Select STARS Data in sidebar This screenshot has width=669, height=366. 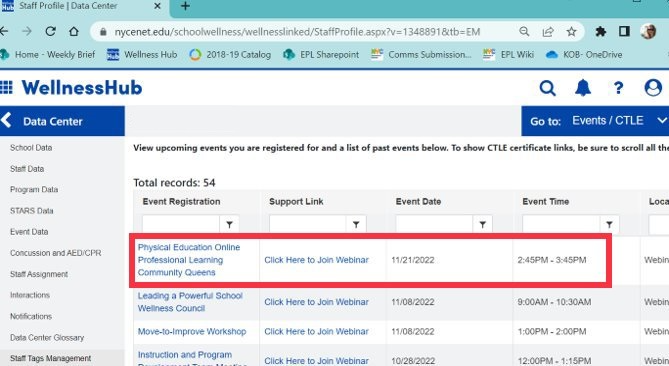32,211
